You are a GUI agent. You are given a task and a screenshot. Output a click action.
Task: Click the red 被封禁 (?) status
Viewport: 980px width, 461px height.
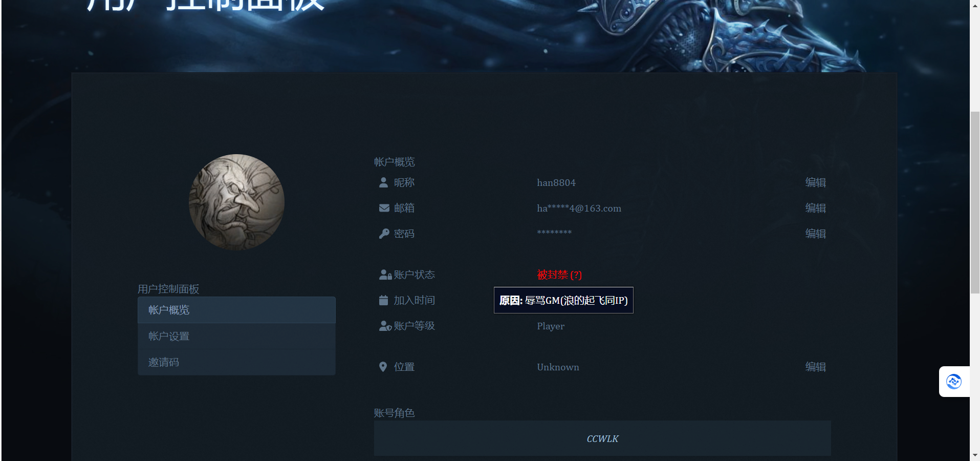click(x=559, y=275)
